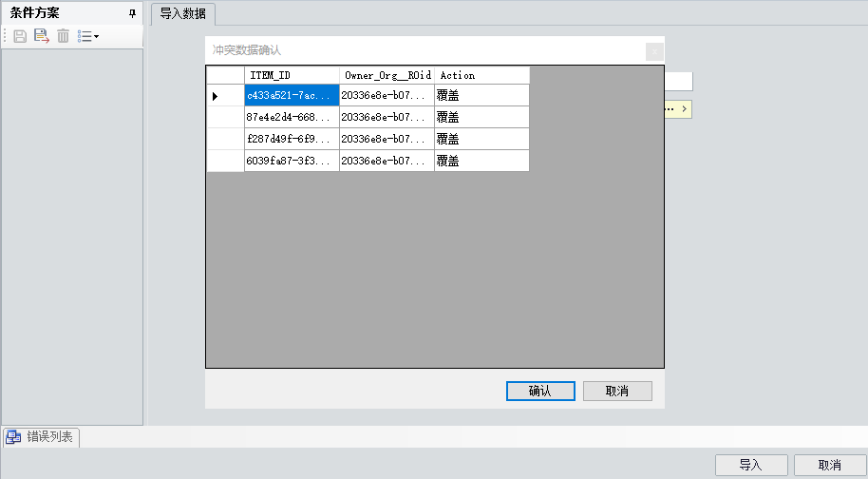The height and width of the screenshot is (479, 868).
Task: Open the list options dropdown in 条件方案 toolbar
Action: click(x=88, y=36)
